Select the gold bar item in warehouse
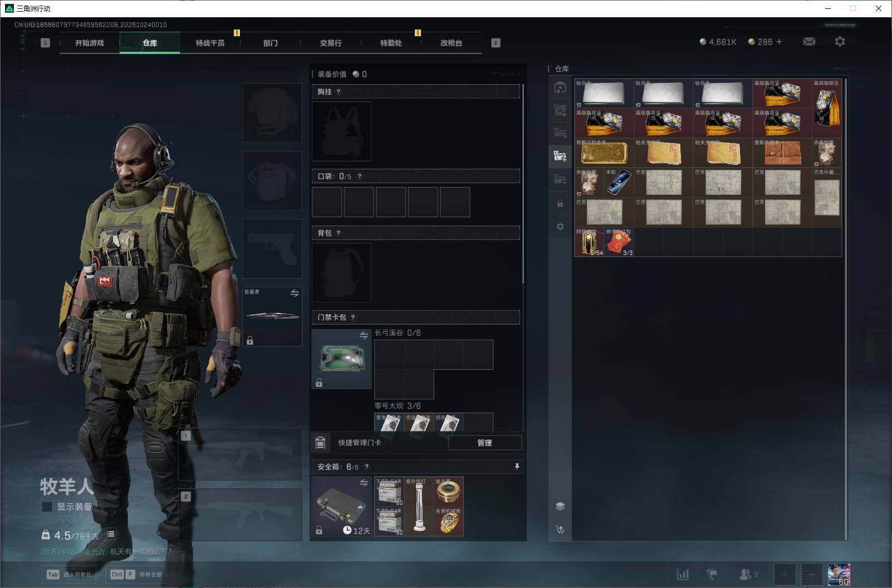The width and height of the screenshot is (892, 588). [x=604, y=153]
